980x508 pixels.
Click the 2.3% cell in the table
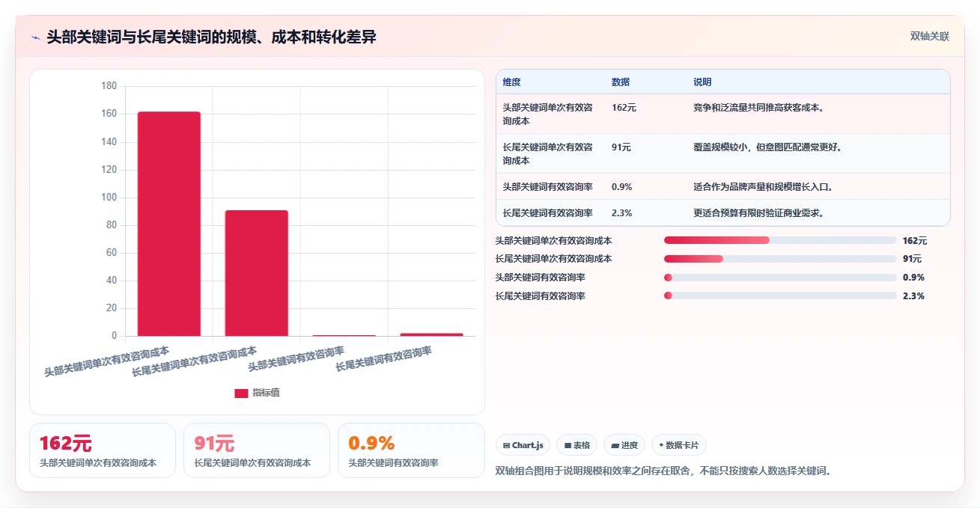621,213
